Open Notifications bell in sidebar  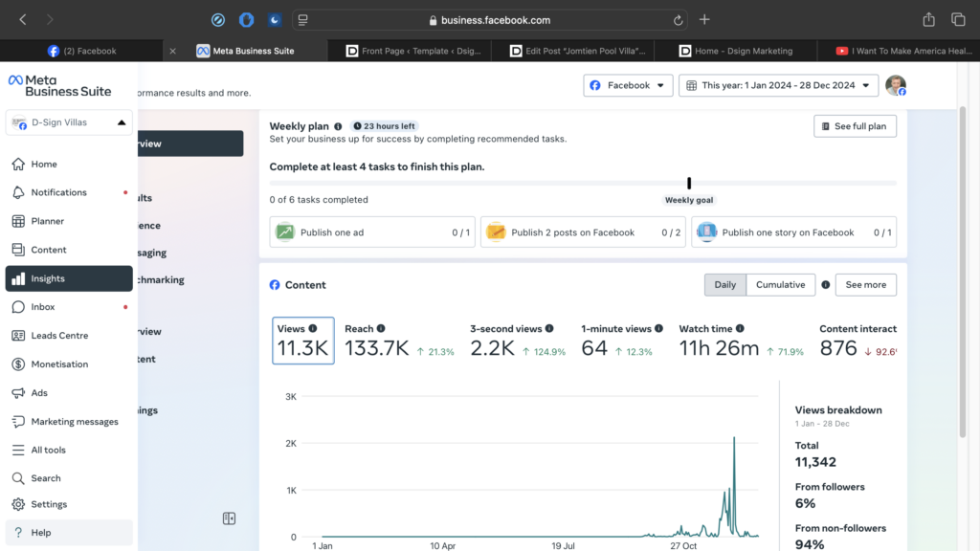[69, 192]
